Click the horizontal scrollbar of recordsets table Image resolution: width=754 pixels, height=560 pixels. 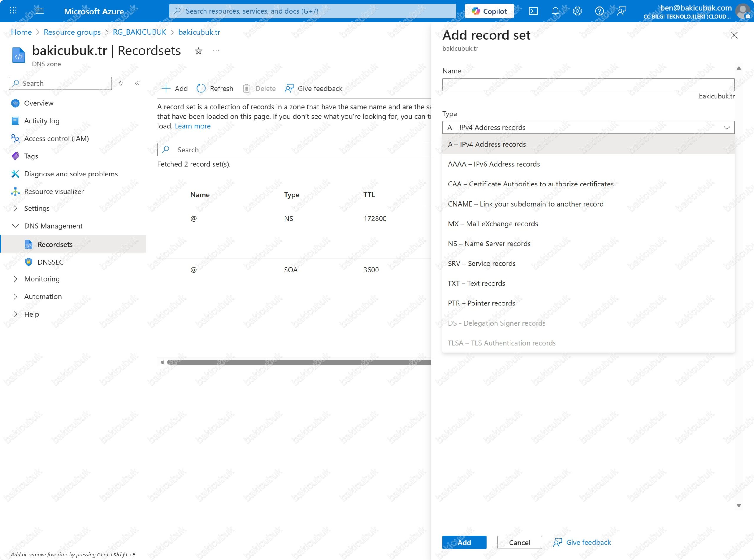click(298, 362)
